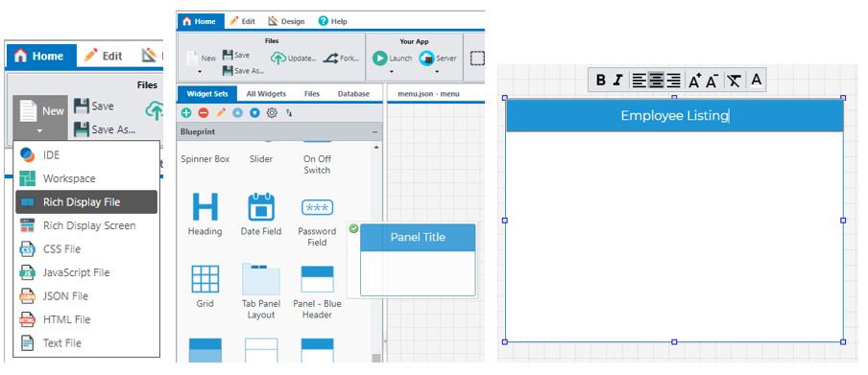Switch to the All Widgets tab

pos(266,94)
